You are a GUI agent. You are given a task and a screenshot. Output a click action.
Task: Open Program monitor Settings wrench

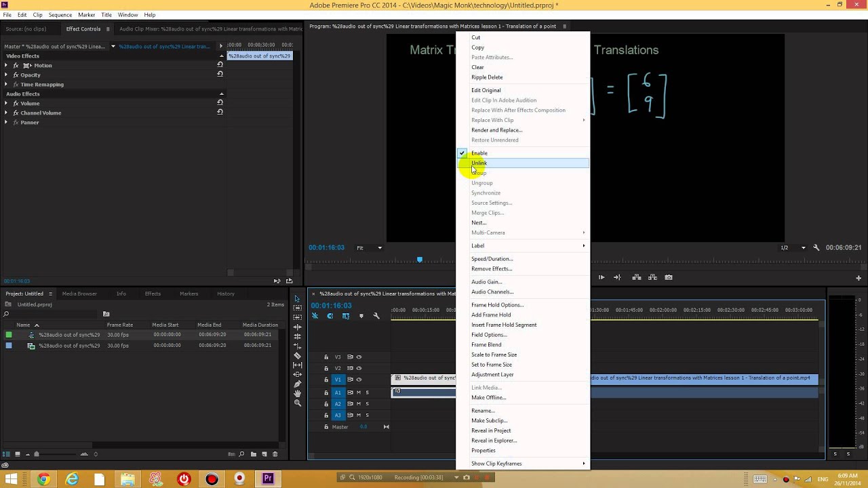816,248
